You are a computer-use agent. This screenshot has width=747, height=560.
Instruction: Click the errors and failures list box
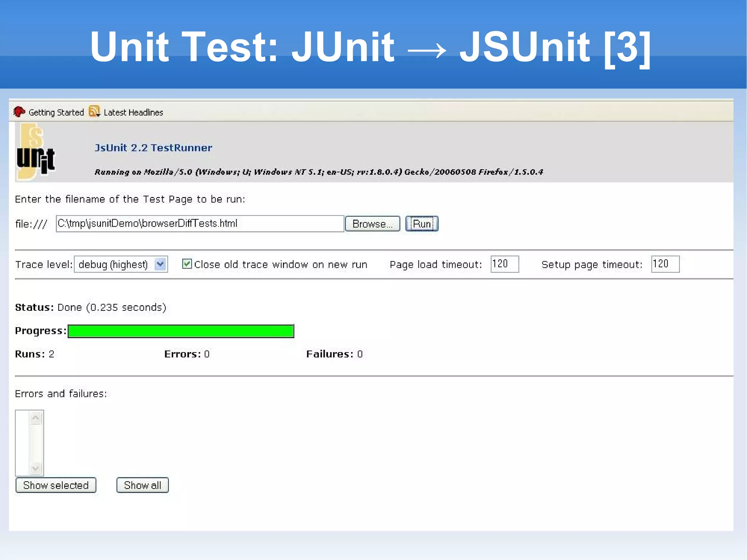pos(30,443)
